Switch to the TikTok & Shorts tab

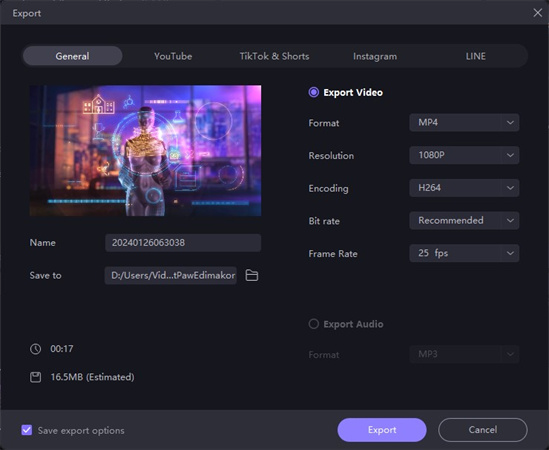pos(274,56)
